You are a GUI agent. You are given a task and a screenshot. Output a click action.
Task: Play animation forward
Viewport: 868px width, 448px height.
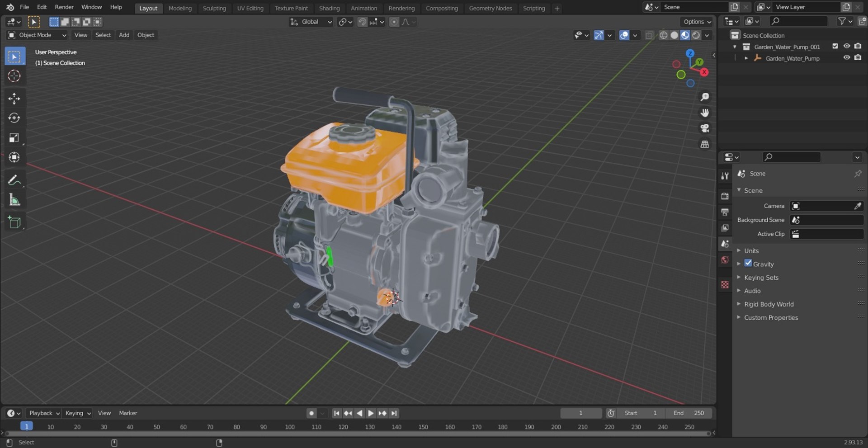coord(371,413)
